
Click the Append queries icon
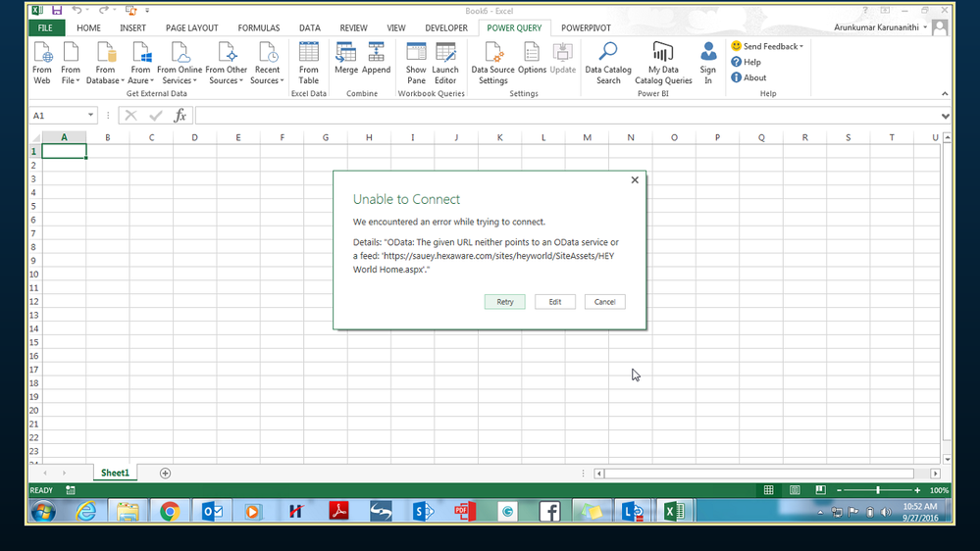click(x=377, y=58)
